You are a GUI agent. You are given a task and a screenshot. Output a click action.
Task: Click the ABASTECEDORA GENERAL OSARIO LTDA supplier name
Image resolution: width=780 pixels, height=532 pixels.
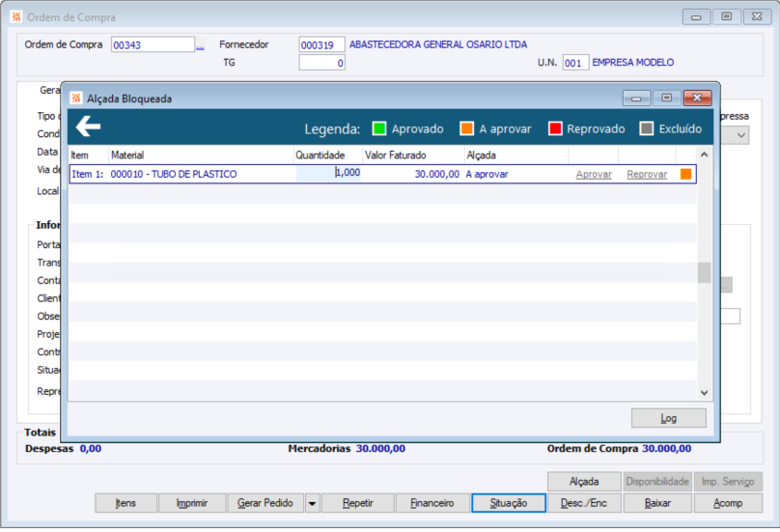pos(438,44)
